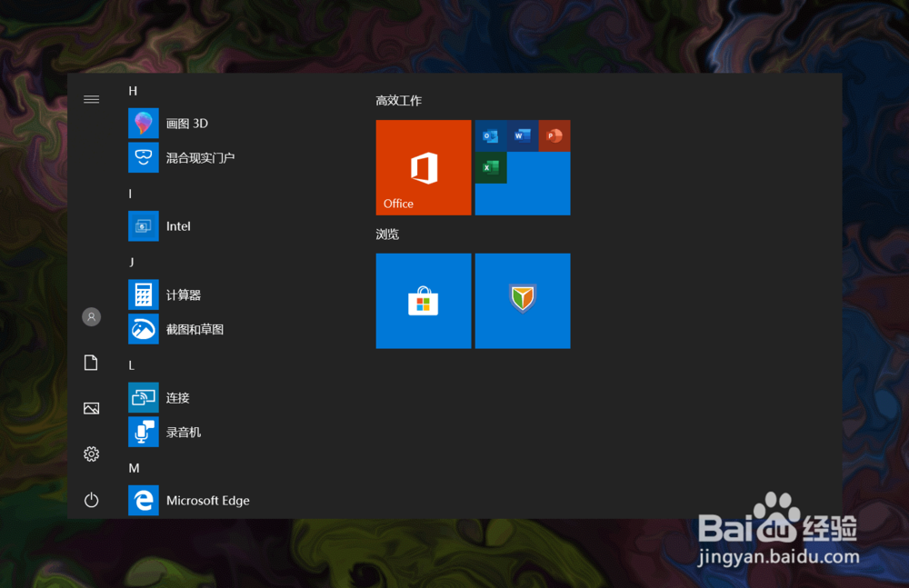The image size is (909, 588).
Task: Click the 录音机 label
Action: 184,432
